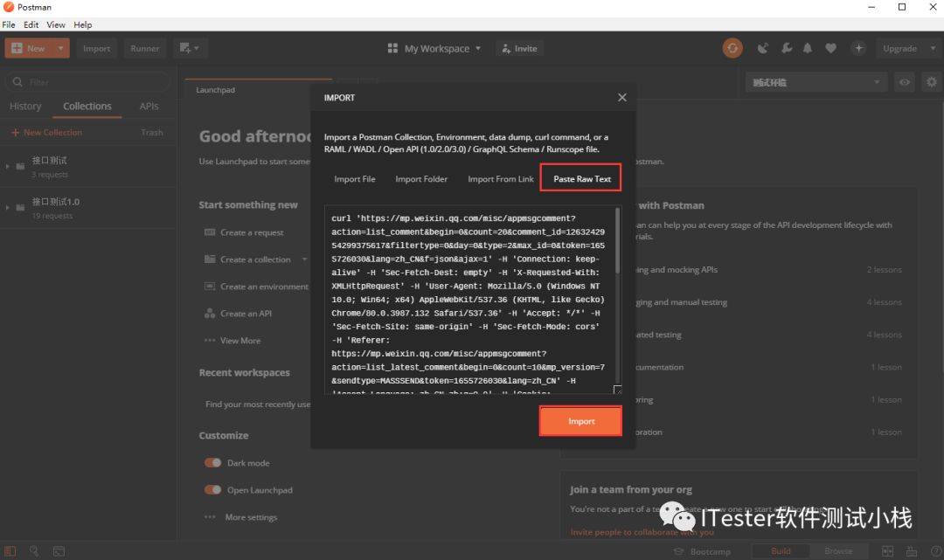Switch to Build mode in status bar
Viewport: 944px width, 560px height.
click(x=781, y=551)
